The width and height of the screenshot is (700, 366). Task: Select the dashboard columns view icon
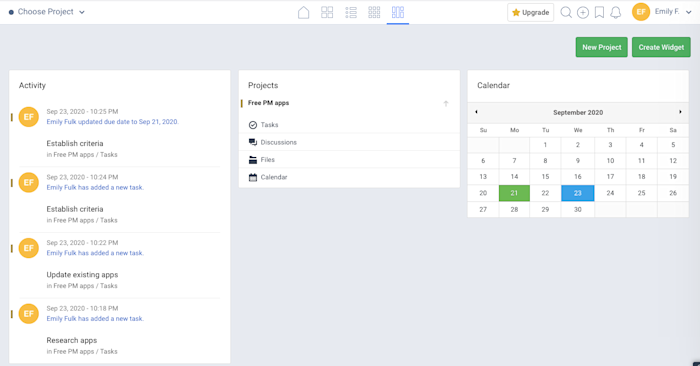pos(398,12)
